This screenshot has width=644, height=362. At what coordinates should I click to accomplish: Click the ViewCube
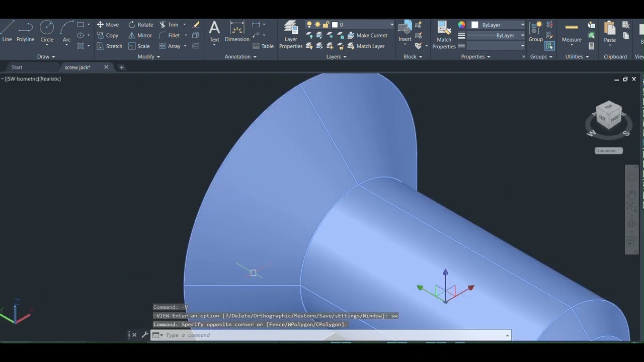point(609,115)
